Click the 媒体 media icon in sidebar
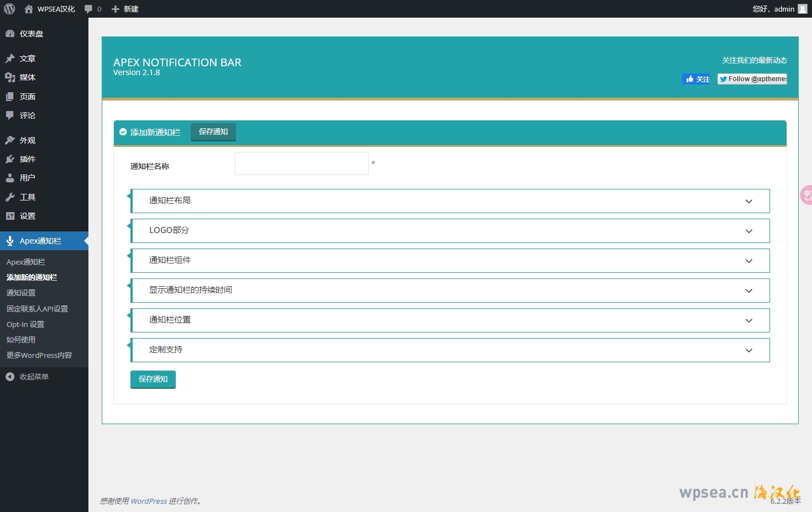Viewport: 812px width, 512px height. (10, 77)
